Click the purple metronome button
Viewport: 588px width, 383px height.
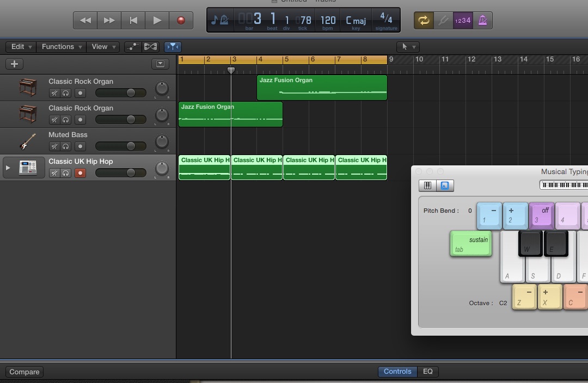482,21
